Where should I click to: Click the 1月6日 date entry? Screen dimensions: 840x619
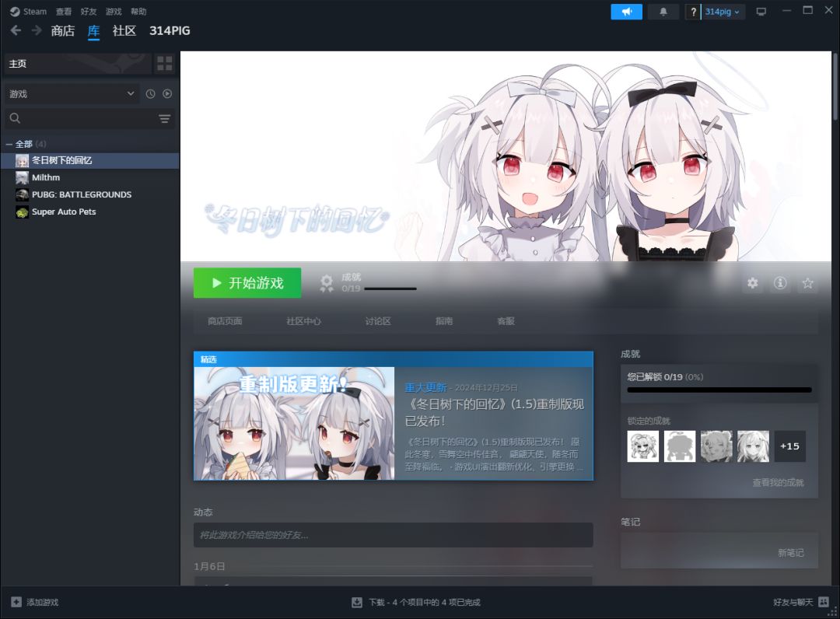tap(209, 566)
